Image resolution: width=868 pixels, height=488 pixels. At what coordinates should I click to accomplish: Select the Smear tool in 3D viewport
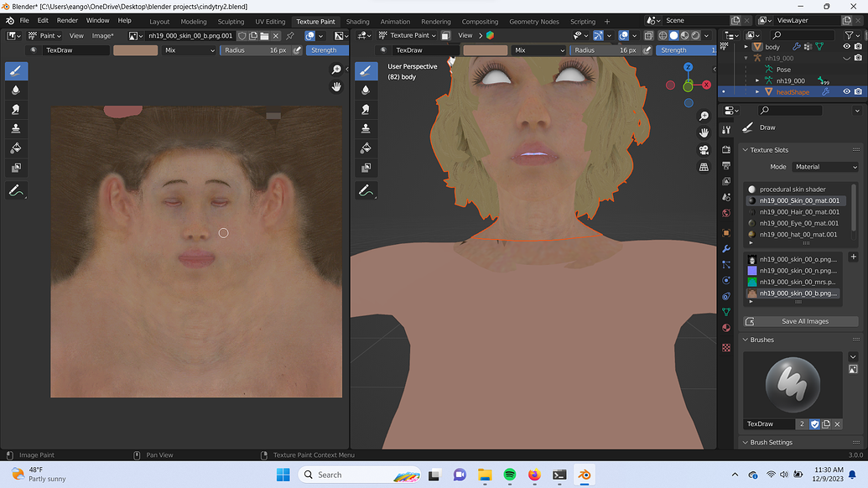(x=366, y=109)
